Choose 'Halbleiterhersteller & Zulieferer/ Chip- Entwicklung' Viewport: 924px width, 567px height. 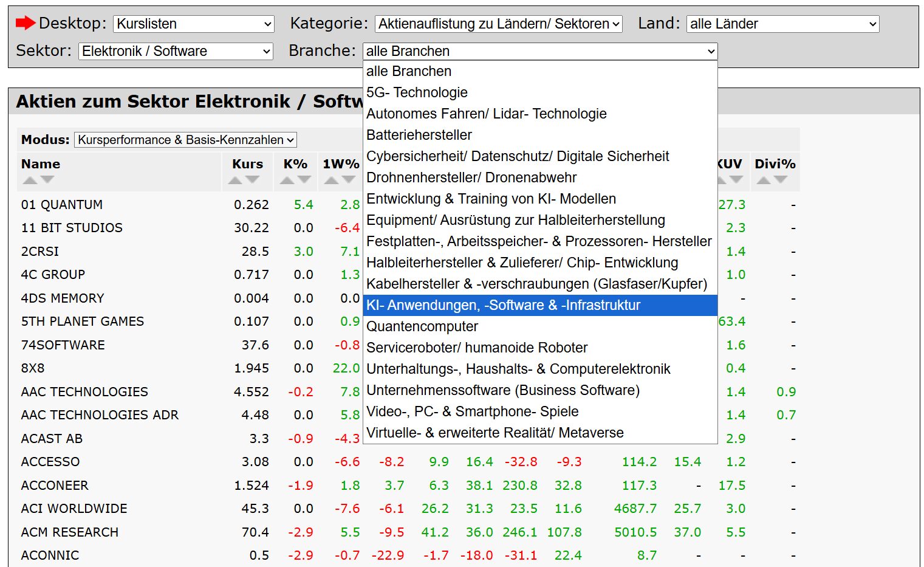(540, 263)
